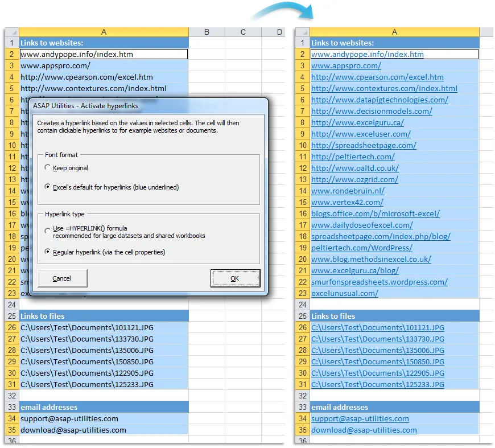Viewport: 495px width, 448px height.
Task: Select Links to websites header in right sheet
Action: 395,43
